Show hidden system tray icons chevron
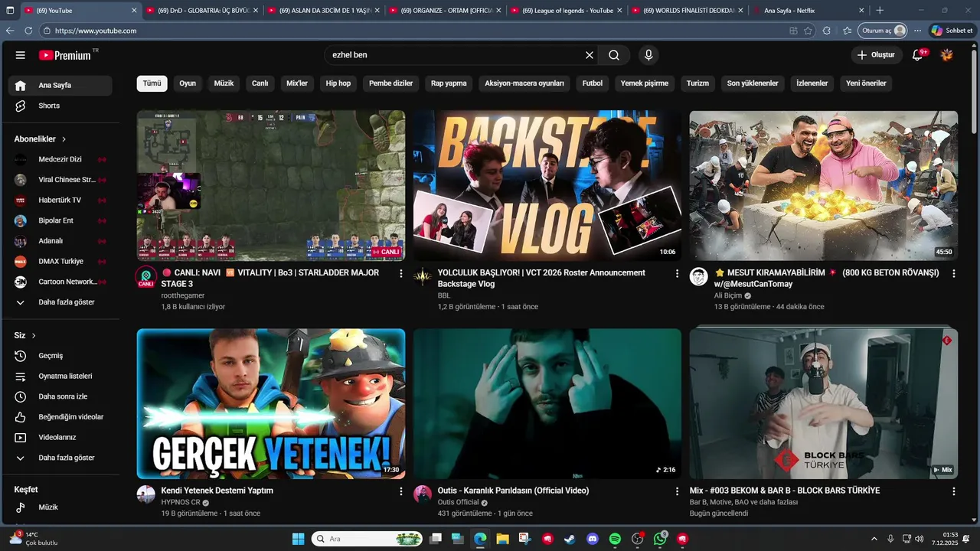980x551 pixels. (x=874, y=539)
